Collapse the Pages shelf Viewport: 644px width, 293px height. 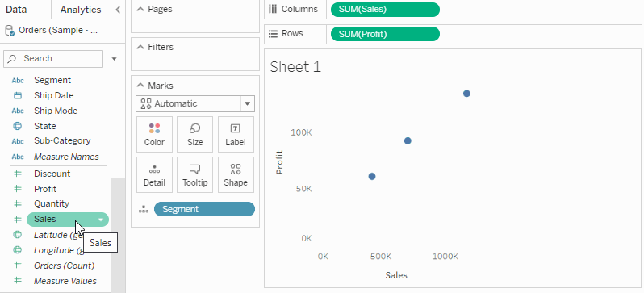tap(141, 9)
